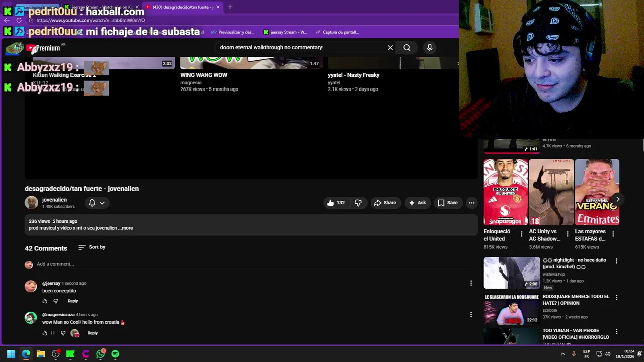Like the comment by @magnesiozaza
This screenshot has width=644, height=362.
(45, 333)
